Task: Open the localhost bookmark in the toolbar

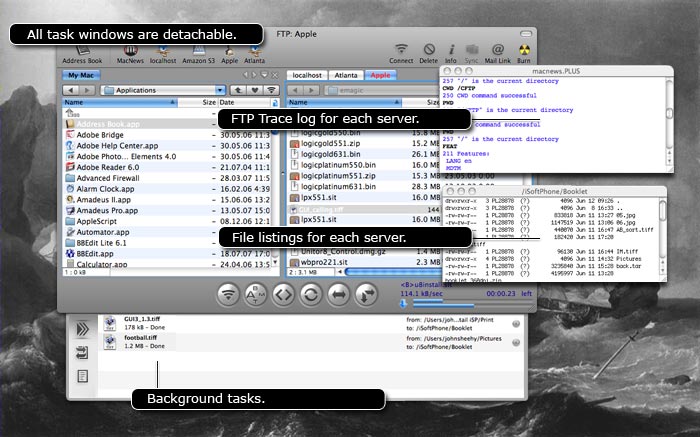Action: (162, 55)
